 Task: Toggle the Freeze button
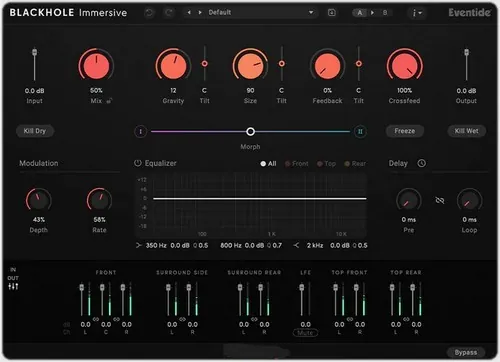[x=405, y=131]
